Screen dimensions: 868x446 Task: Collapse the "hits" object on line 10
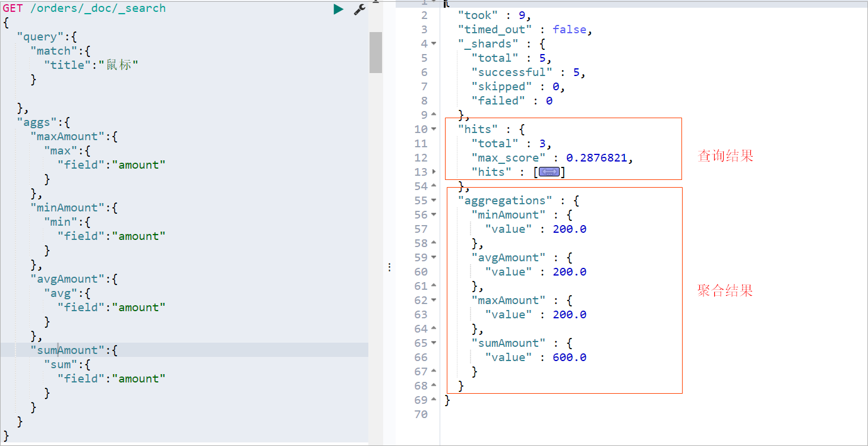coord(434,129)
